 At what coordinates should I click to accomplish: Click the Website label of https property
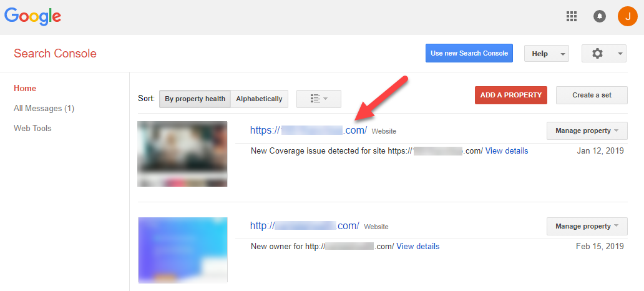(384, 132)
